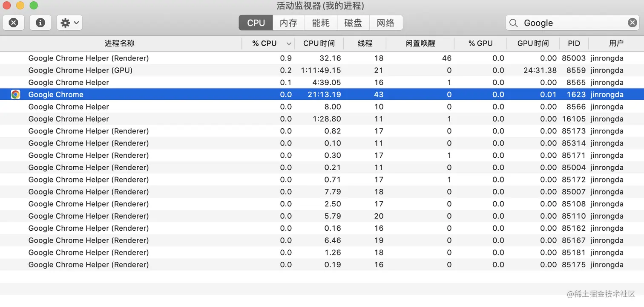This screenshot has height=307, width=644.
Task: Select the Google Chrome Helper (GPU) row
Action: click(80, 70)
